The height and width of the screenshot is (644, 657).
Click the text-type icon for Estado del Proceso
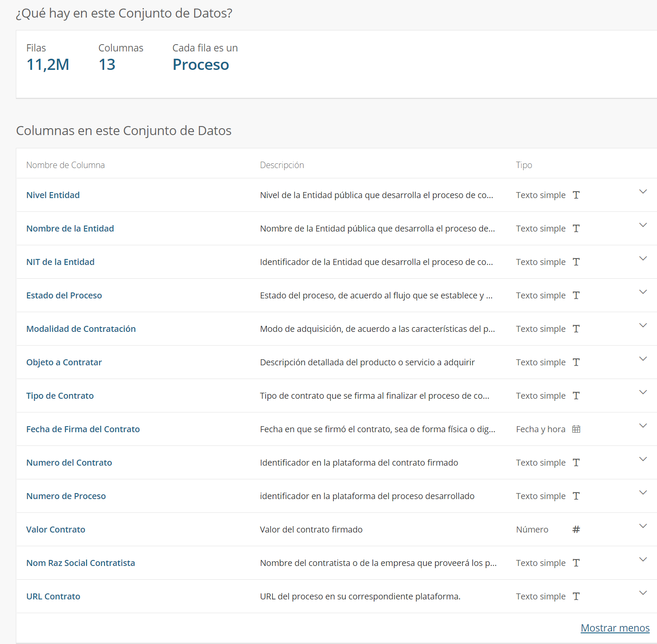[x=576, y=295]
